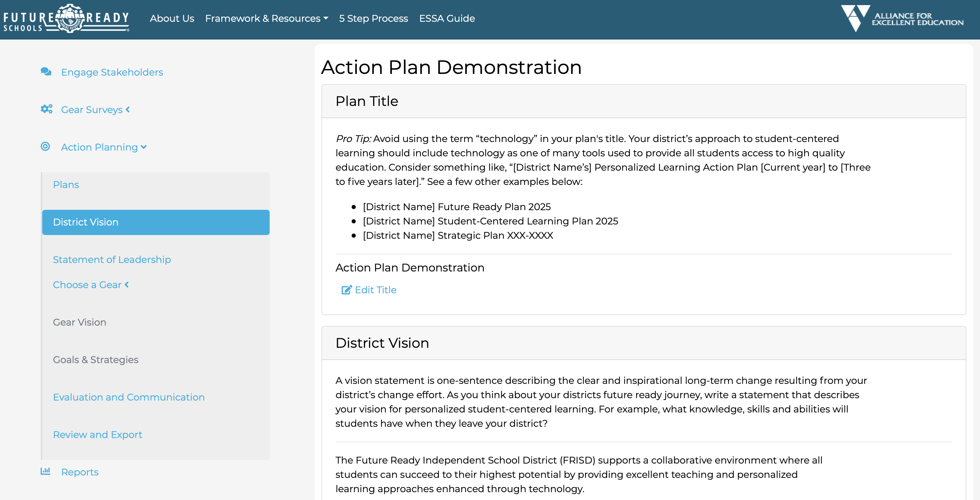980x500 pixels.
Task: Expand the Gear Surveys chevron
Action: point(128,110)
